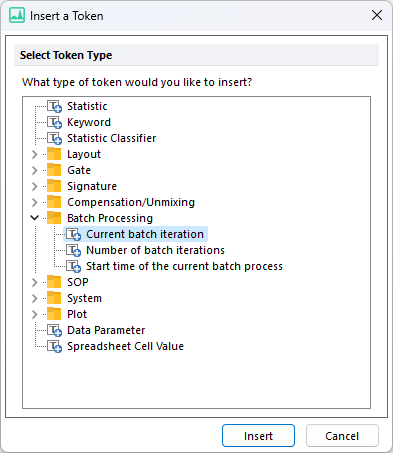
Task: Click the SOP folder icon
Action: coord(54,282)
